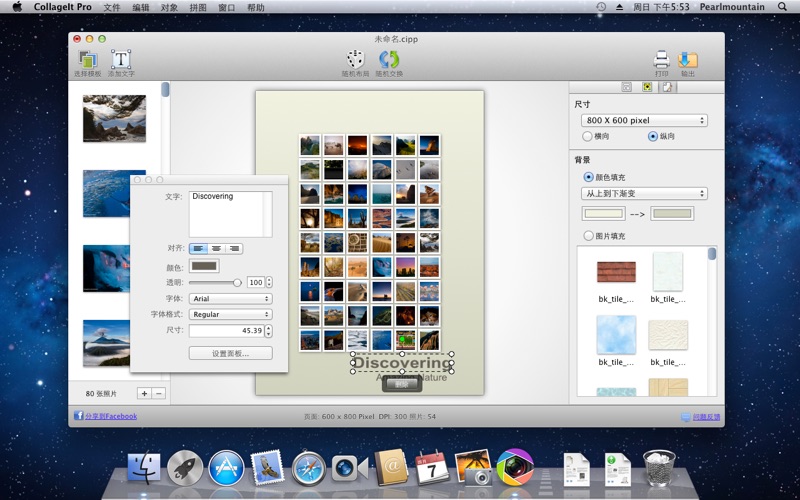This screenshot has height=500, width=800.
Task: Open the 拼图 menu in menu bar
Action: (x=198, y=7)
